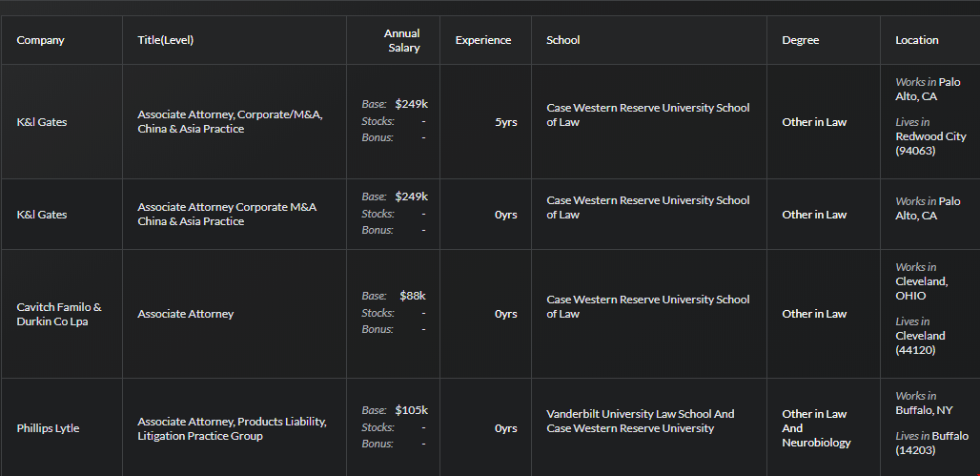Click the Degree column header

[x=800, y=40]
